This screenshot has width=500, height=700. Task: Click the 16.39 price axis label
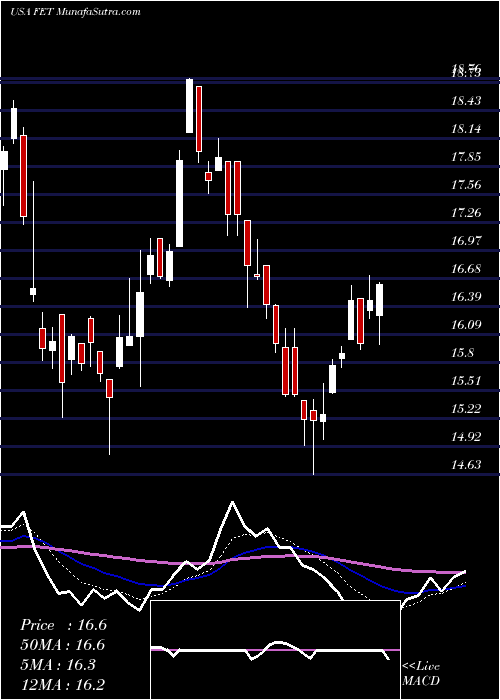(467, 297)
